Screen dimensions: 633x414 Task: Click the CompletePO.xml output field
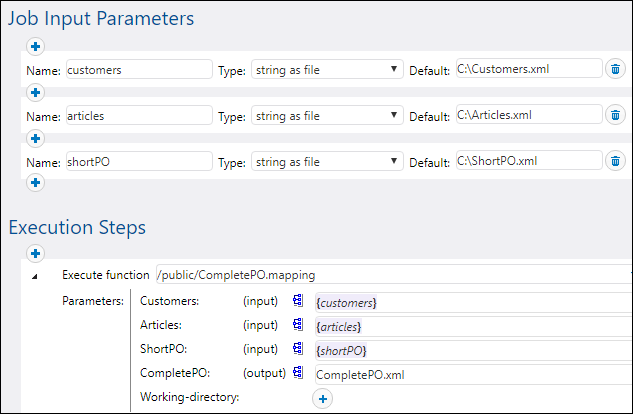click(472, 374)
